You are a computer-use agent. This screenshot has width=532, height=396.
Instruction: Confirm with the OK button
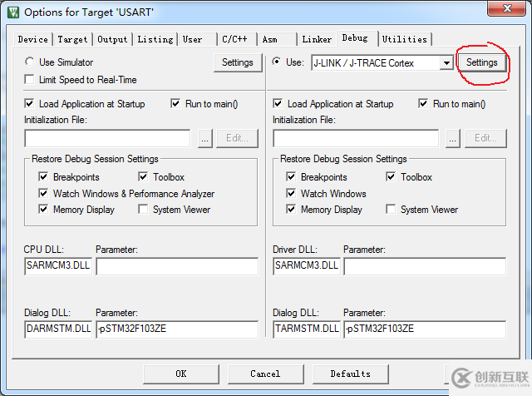point(181,374)
